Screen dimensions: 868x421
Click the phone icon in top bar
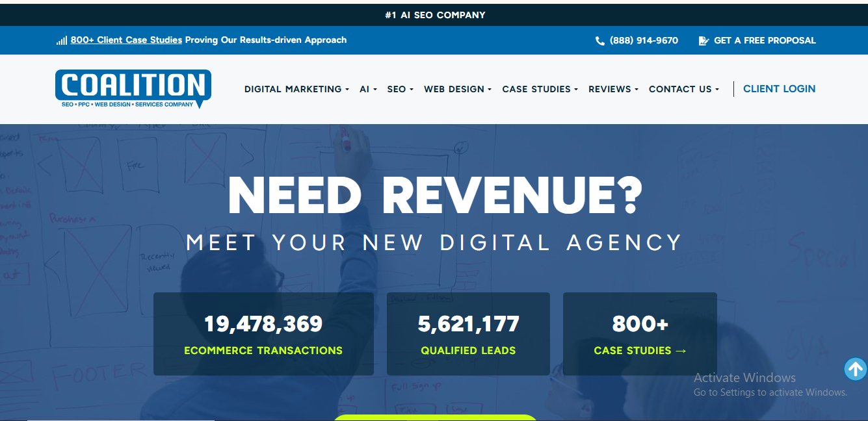click(599, 40)
